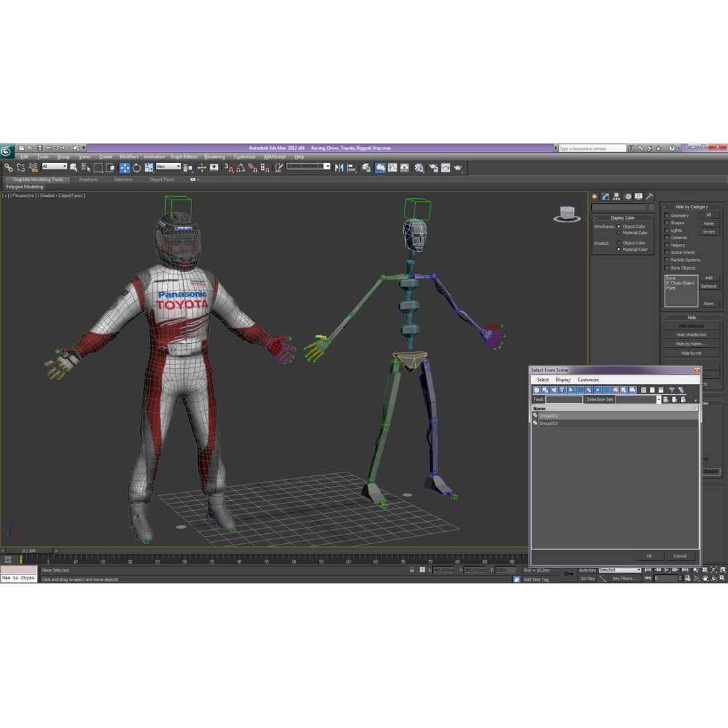Switch to the Utilities hammer panel icon

pyautogui.click(x=650, y=196)
